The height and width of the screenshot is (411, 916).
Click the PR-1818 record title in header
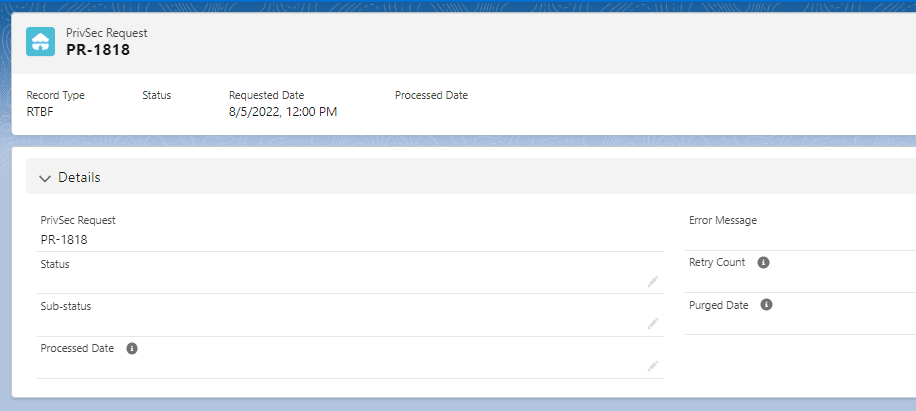coord(98,50)
